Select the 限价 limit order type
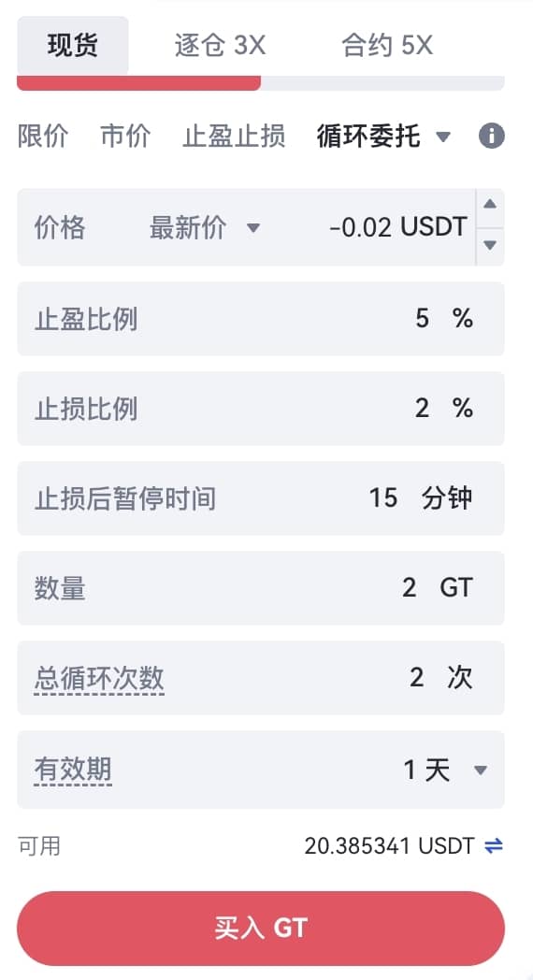Image resolution: width=533 pixels, height=980 pixels. pyautogui.click(x=42, y=136)
